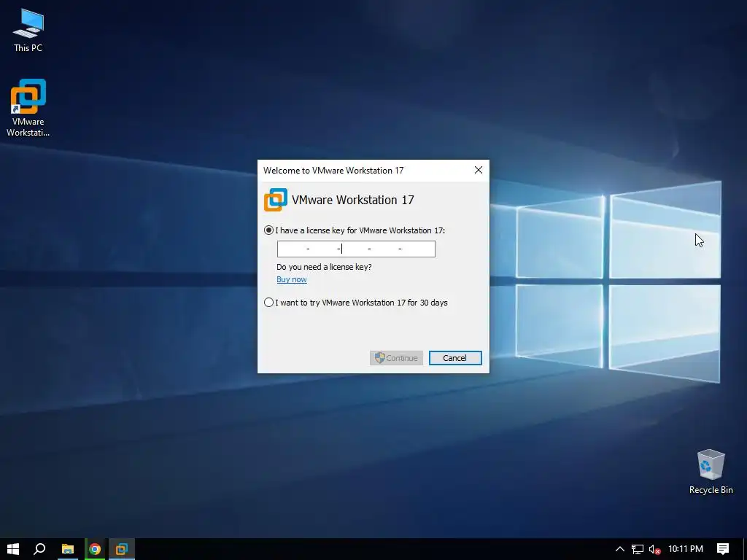Show hidden system tray icons

coord(620,549)
